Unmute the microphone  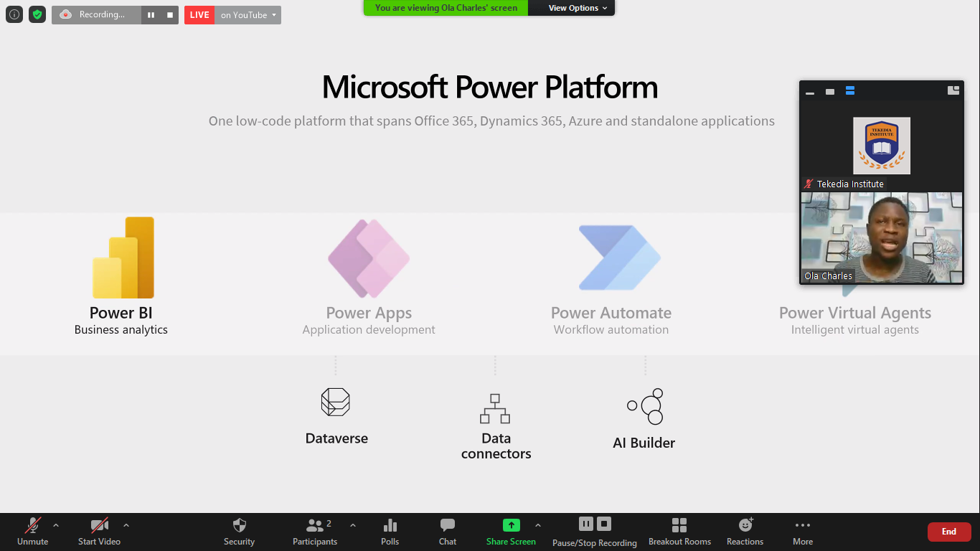click(x=32, y=532)
